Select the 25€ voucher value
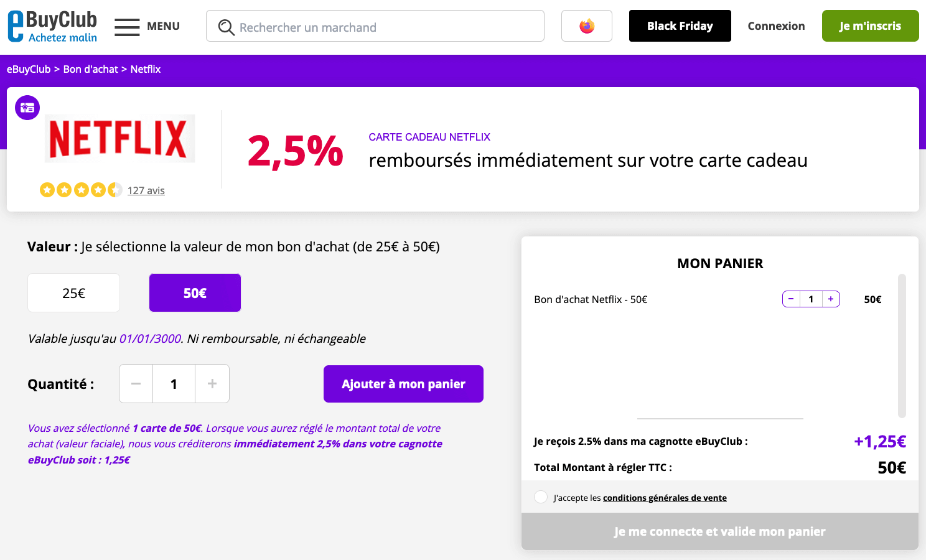This screenshot has width=926, height=560. [x=73, y=293]
